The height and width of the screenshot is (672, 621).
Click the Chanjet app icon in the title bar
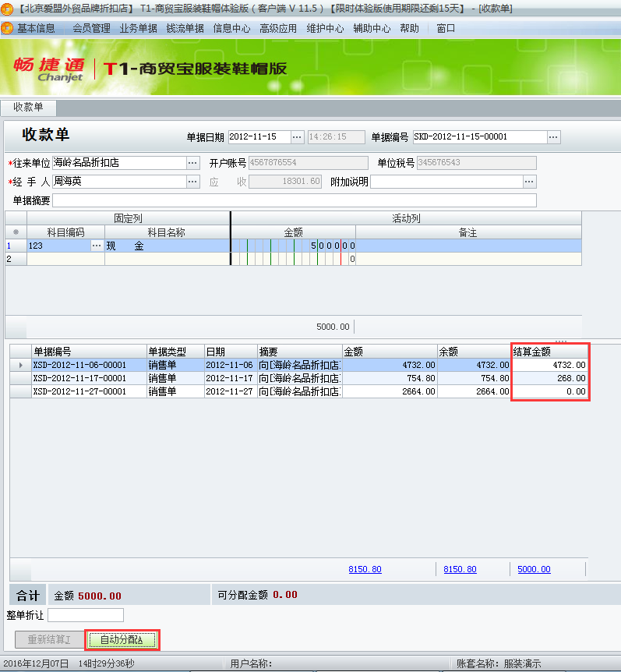click(x=7, y=8)
